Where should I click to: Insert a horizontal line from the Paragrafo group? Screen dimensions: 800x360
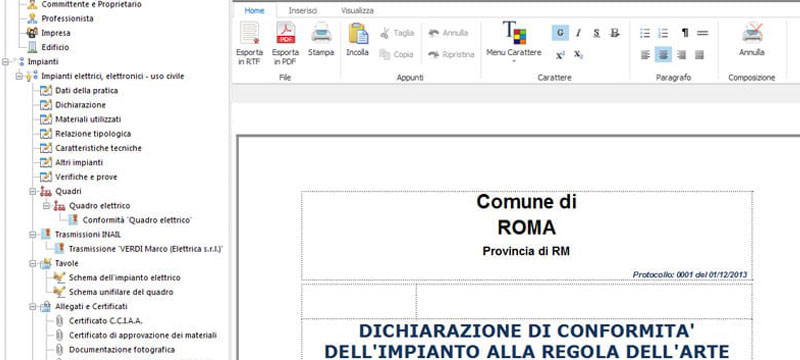703,33
